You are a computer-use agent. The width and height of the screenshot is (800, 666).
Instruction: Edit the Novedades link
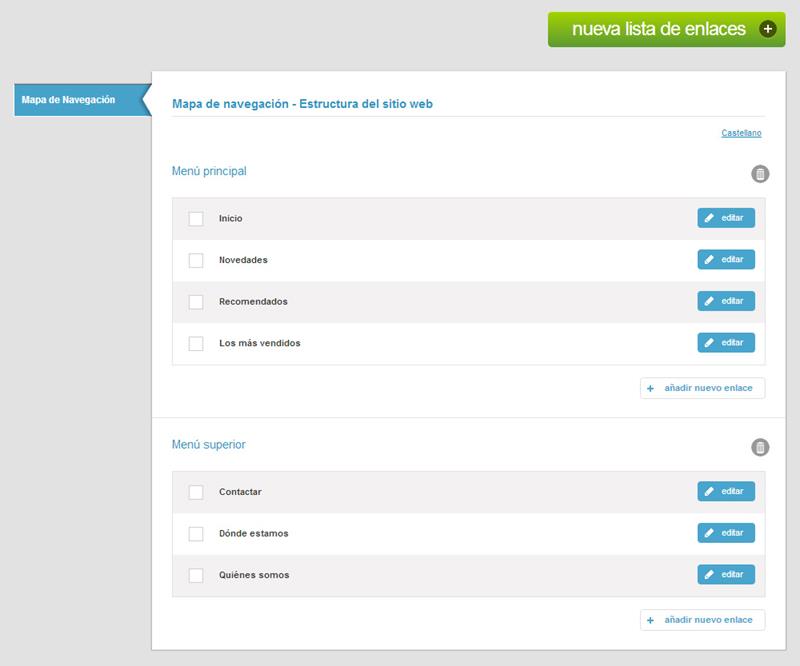[726, 260]
